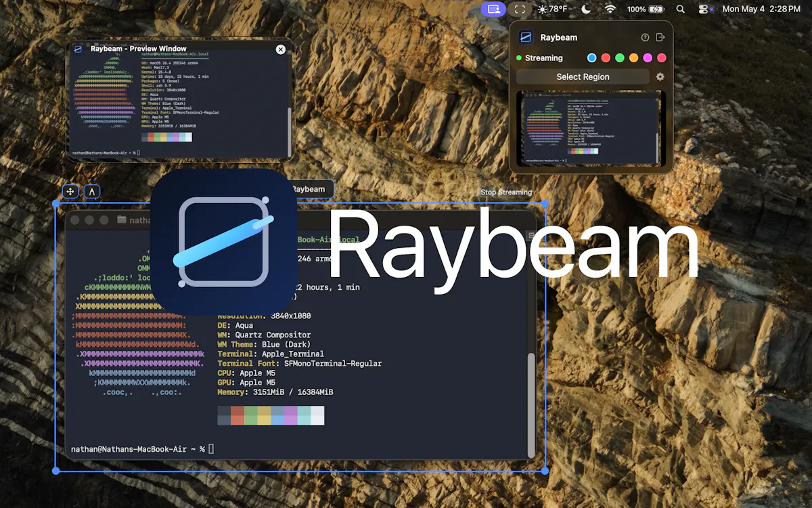The height and width of the screenshot is (508, 812).
Task: Select the pen annotate tool above the region
Action: pyautogui.click(x=91, y=192)
